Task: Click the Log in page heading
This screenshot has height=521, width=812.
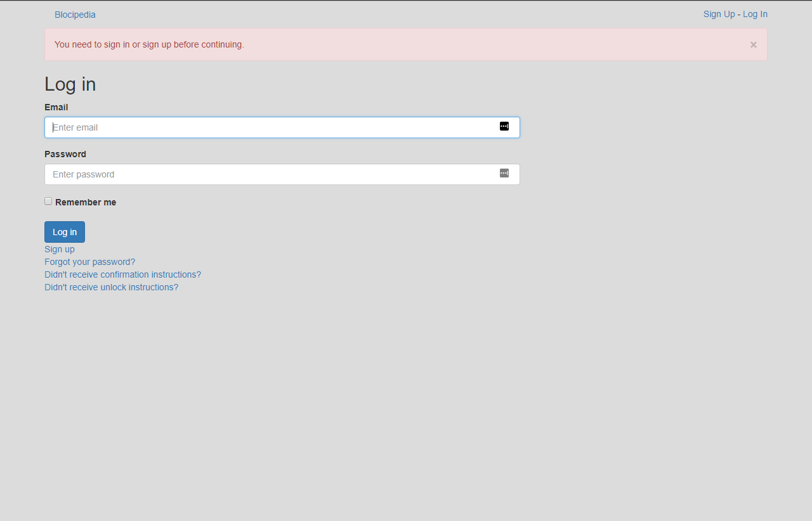Action: click(70, 84)
